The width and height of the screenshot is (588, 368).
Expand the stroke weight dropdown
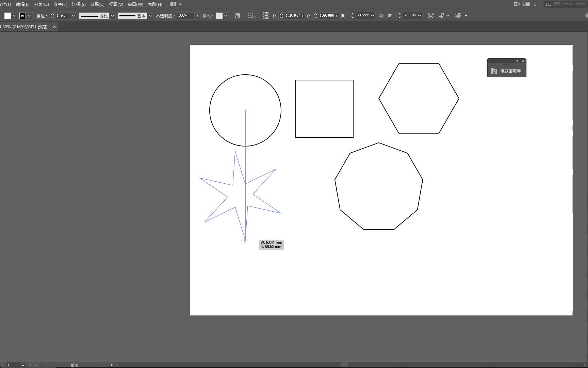73,16
